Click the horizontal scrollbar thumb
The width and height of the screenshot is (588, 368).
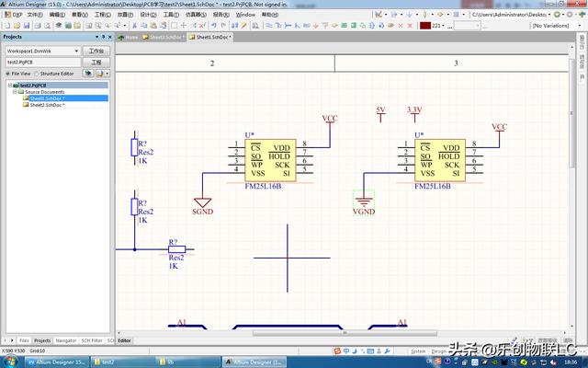coord(345,333)
